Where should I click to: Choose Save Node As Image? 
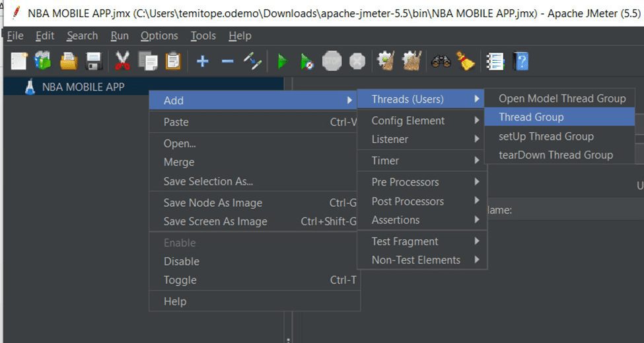254,202
